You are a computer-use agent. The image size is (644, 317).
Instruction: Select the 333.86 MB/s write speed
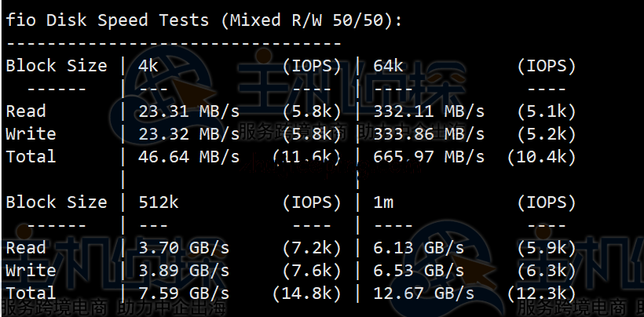(x=430, y=134)
